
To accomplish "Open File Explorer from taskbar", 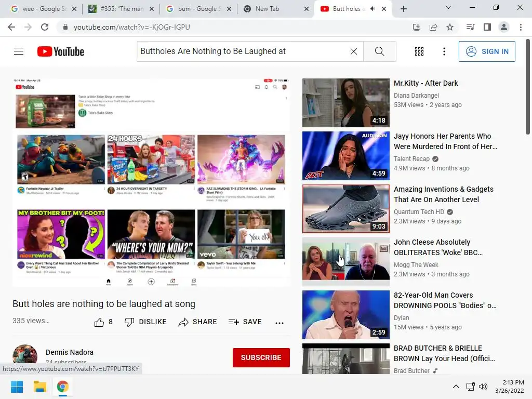I will (x=39, y=387).
